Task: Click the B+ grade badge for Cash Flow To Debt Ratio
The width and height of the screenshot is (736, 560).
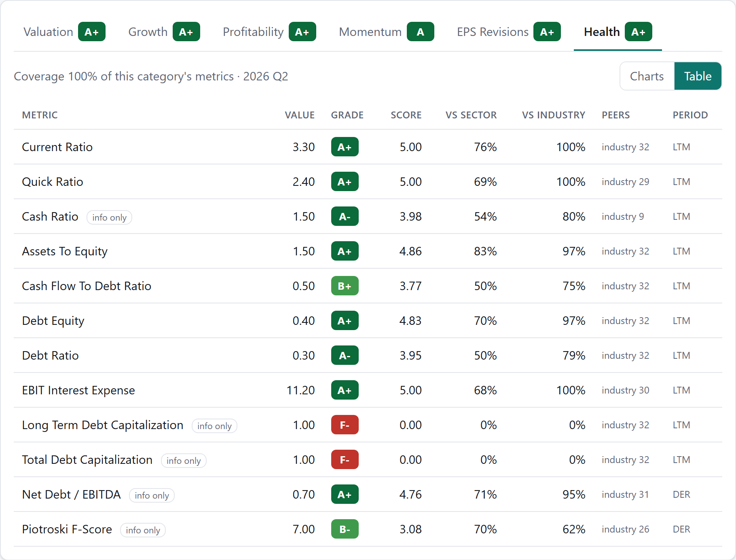Action: [x=345, y=286]
